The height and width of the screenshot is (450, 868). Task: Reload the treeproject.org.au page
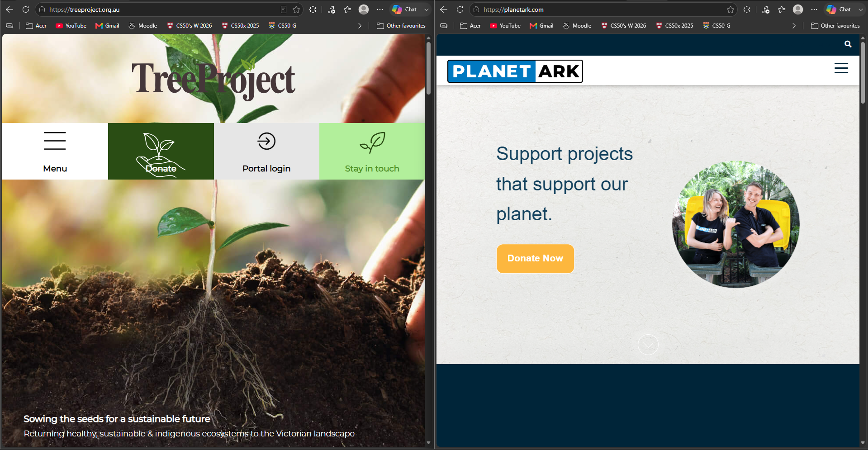point(26,9)
